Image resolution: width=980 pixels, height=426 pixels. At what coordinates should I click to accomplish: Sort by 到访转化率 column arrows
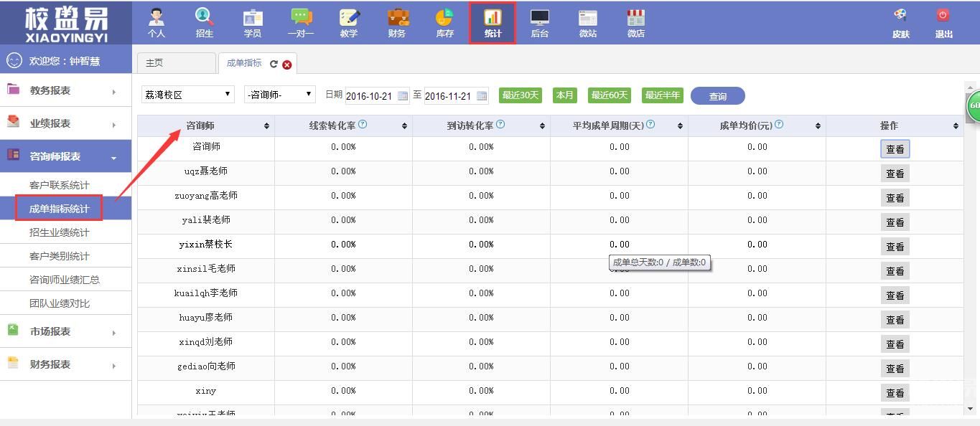click(x=542, y=126)
